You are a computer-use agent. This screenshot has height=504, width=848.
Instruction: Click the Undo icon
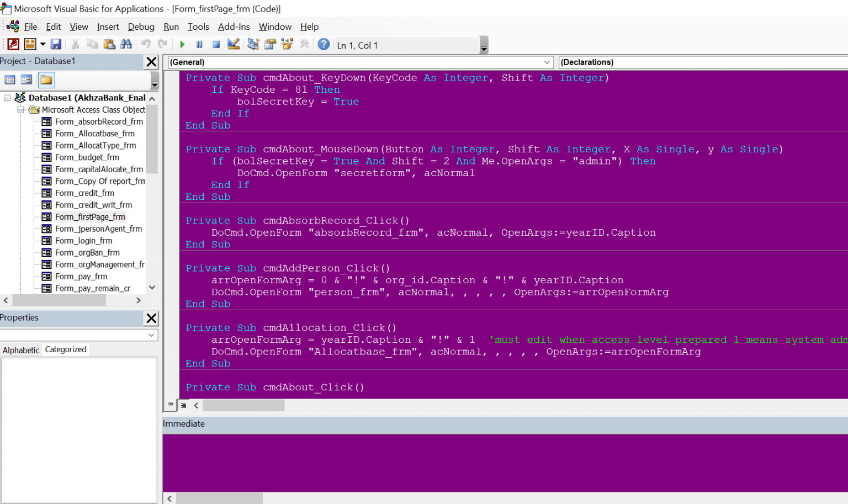click(x=145, y=44)
